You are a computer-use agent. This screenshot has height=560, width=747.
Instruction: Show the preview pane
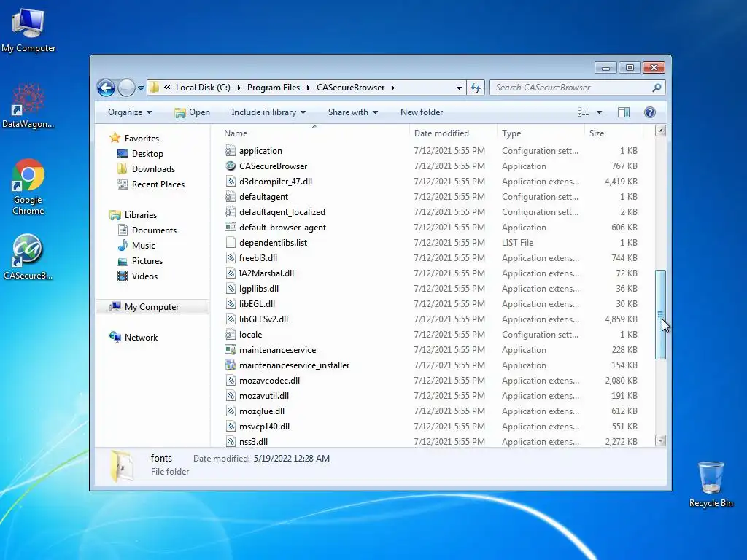pos(624,112)
